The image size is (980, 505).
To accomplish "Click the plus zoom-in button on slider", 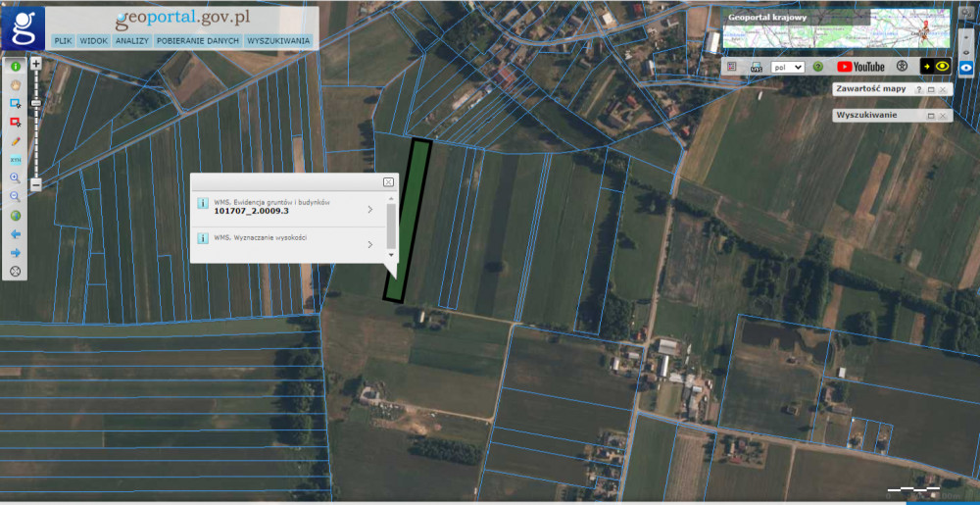I will click(x=36, y=63).
